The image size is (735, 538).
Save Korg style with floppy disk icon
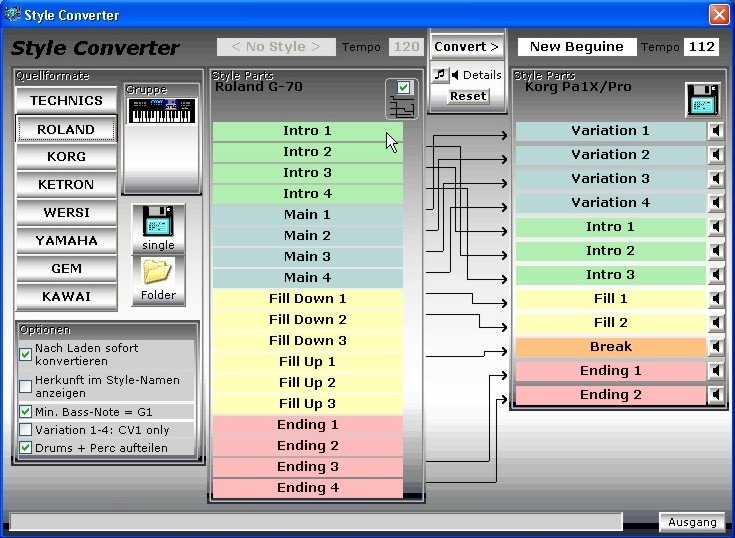(702, 99)
